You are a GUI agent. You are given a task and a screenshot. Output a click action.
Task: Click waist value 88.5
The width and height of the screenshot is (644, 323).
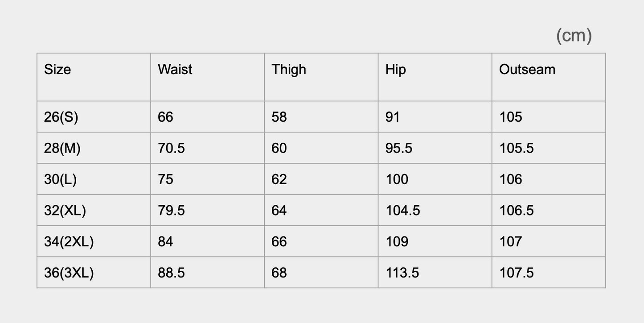pyautogui.click(x=171, y=273)
